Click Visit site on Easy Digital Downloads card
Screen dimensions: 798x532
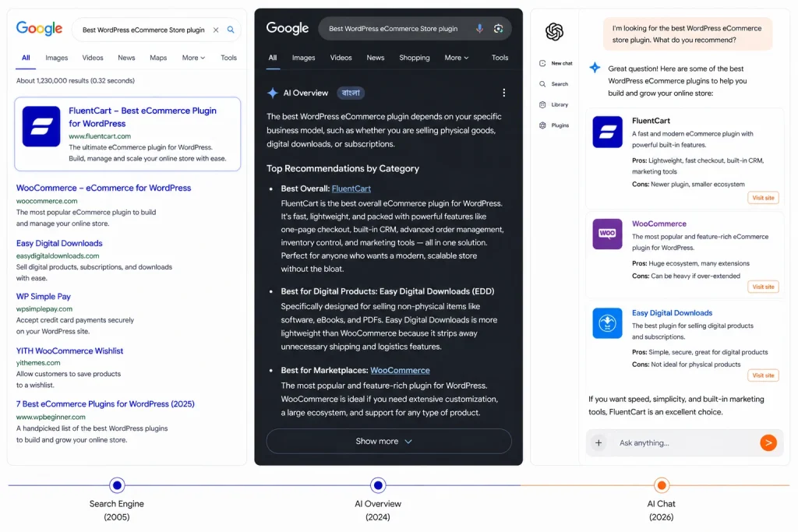click(x=763, y=375)
